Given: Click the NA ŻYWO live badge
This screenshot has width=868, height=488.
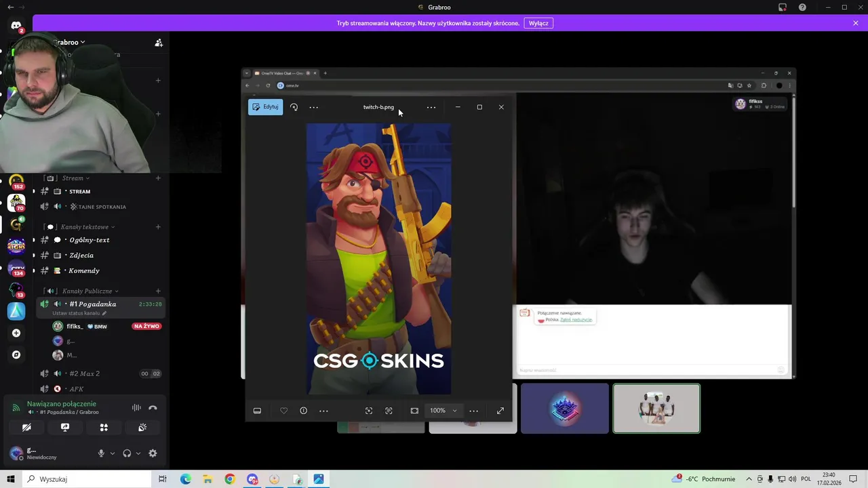Looking at the screenshot, I should coord(146,327).
